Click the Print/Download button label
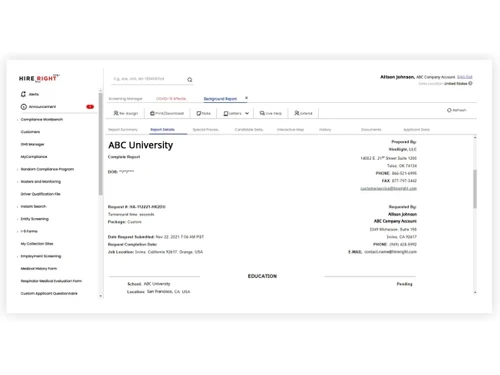 click(169, 114)
